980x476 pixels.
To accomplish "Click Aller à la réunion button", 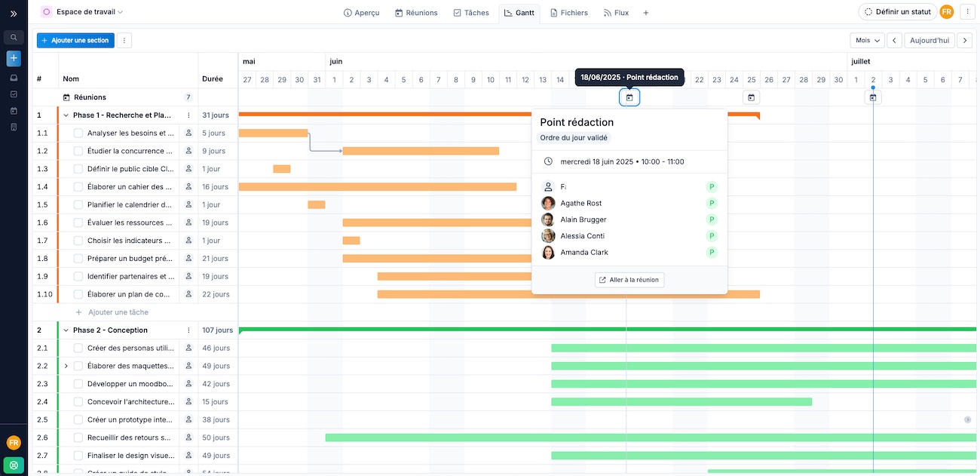I will [x=629, y=280].
